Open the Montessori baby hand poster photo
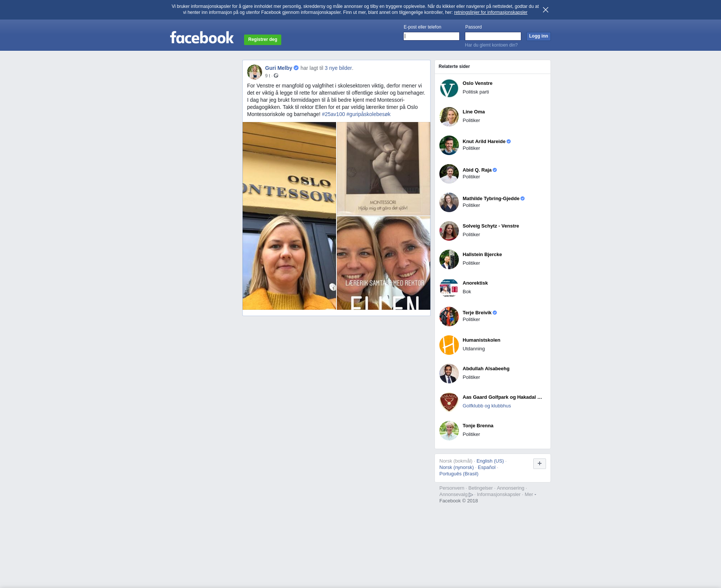The image size is (721, 588). [383, 169]
